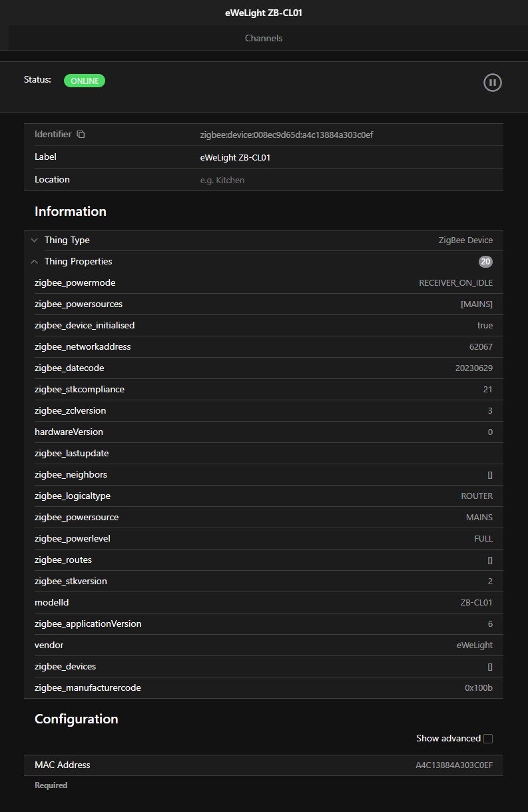Select the network address value 62067

click(x=481, y=347)
